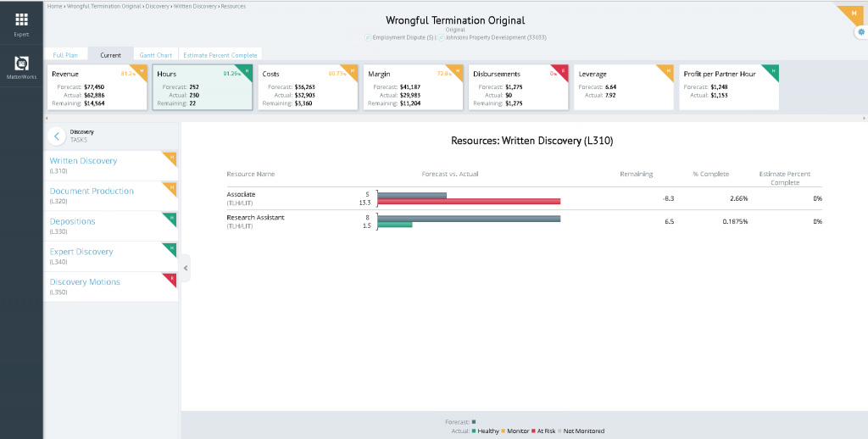Click the green status flag on Hours card
Viewport: 868px width, 439px height.
pos(247,69)
